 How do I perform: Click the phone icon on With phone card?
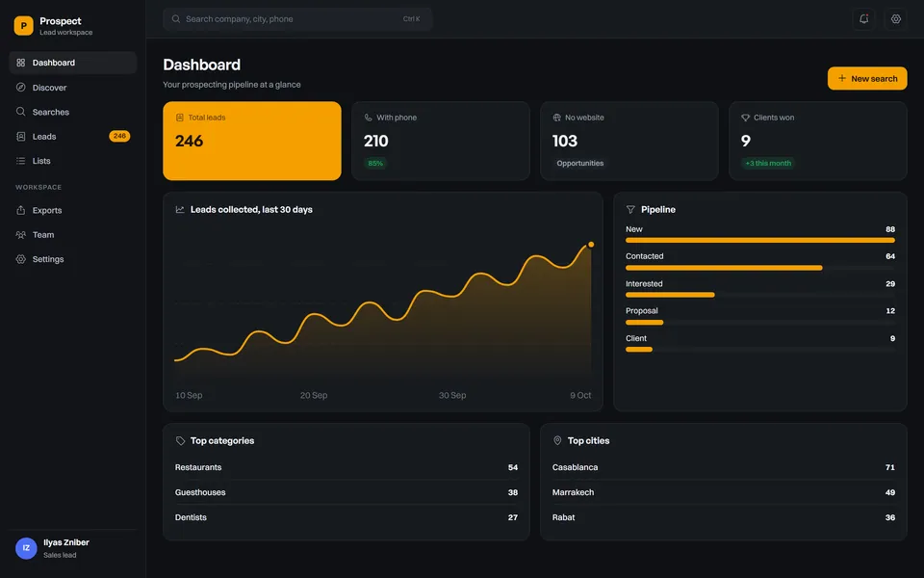coord(369,118)
